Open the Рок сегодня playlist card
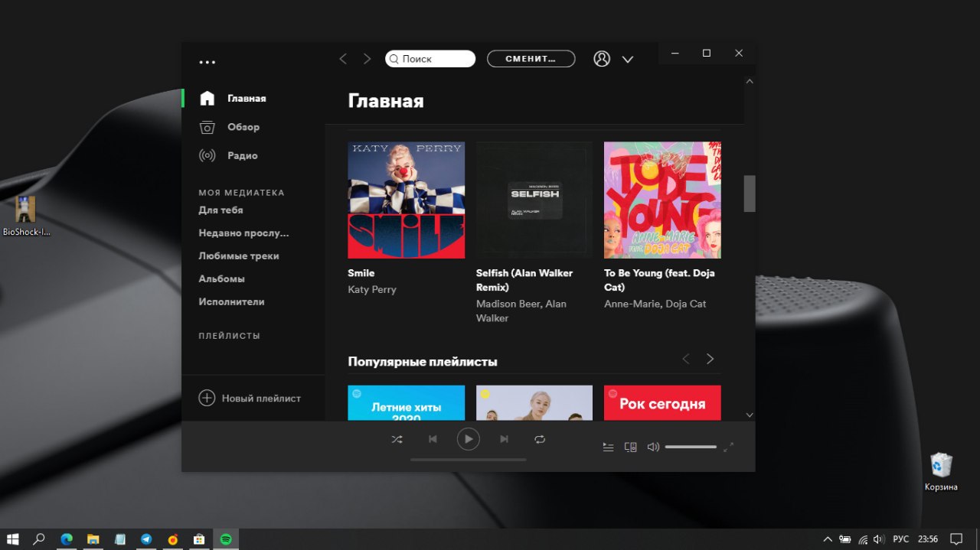The image size is (980, 550). [x=662, y=402]
